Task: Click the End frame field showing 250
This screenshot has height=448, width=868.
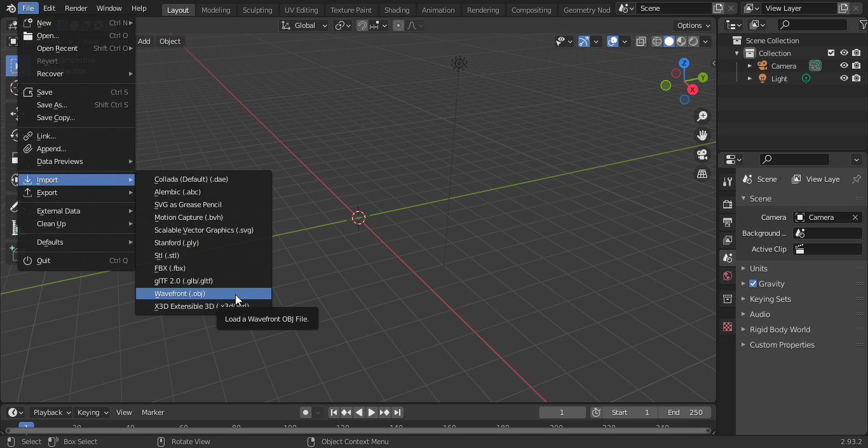Action: click(x=685, y=412)
